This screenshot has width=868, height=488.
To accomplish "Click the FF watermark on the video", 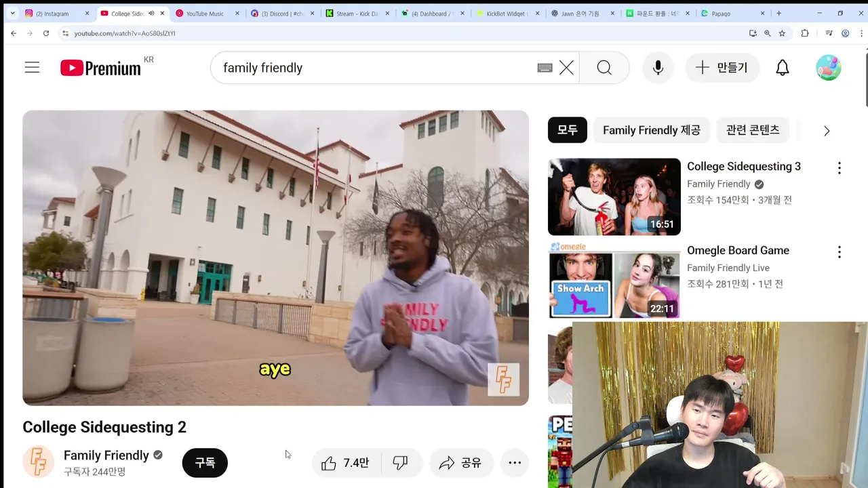I will tap(503, 380).
